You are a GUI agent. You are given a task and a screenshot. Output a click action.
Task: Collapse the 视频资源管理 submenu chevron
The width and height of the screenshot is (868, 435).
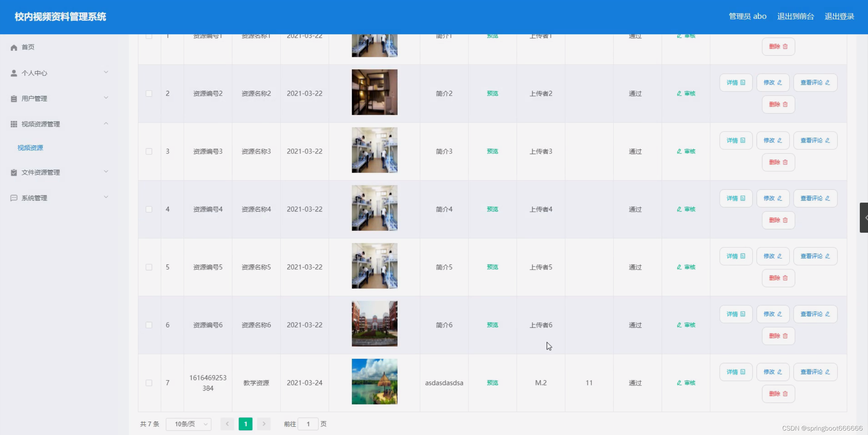pos(106,124)
